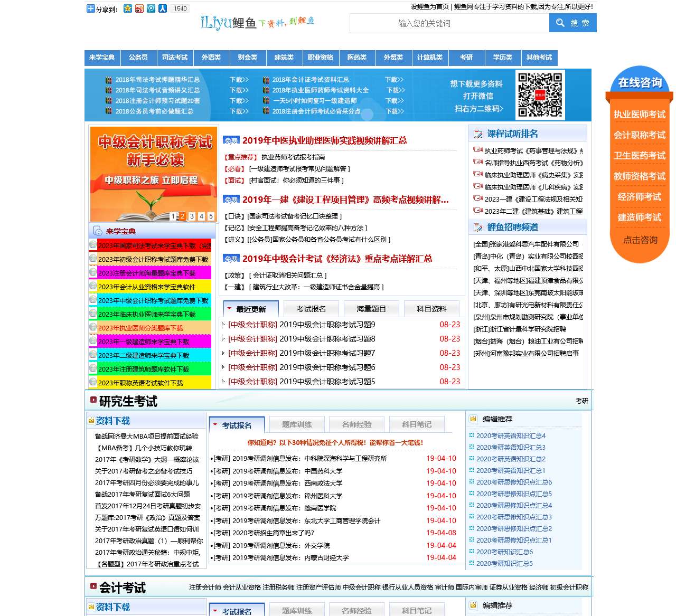Open the 考研 navigation menu
This screenshot has width=676, height=616.
pyautogui.click(x=466, y=58)
